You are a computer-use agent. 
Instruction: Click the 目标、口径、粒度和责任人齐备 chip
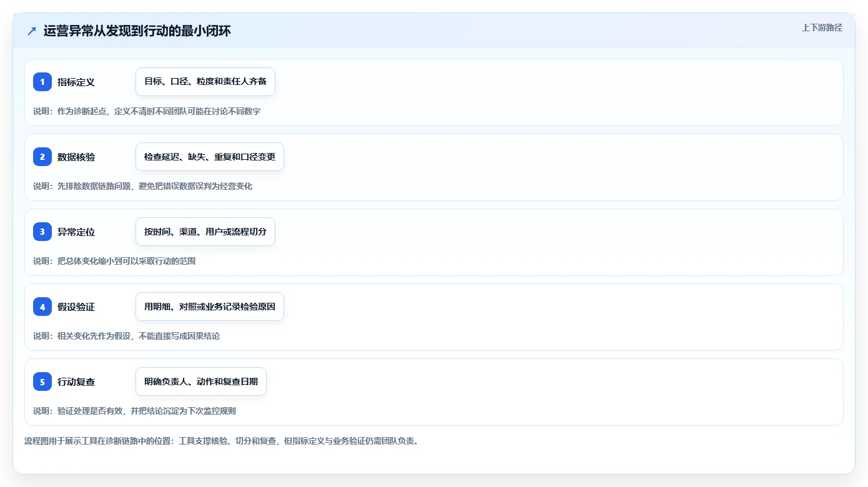tap(205, 82)
